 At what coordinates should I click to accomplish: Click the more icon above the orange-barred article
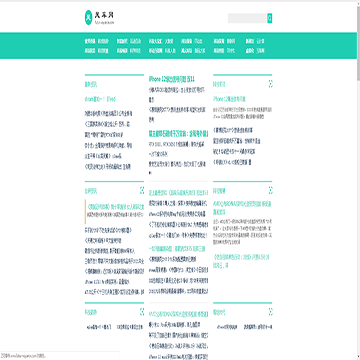pyautogui.click(x=142, y=191)
